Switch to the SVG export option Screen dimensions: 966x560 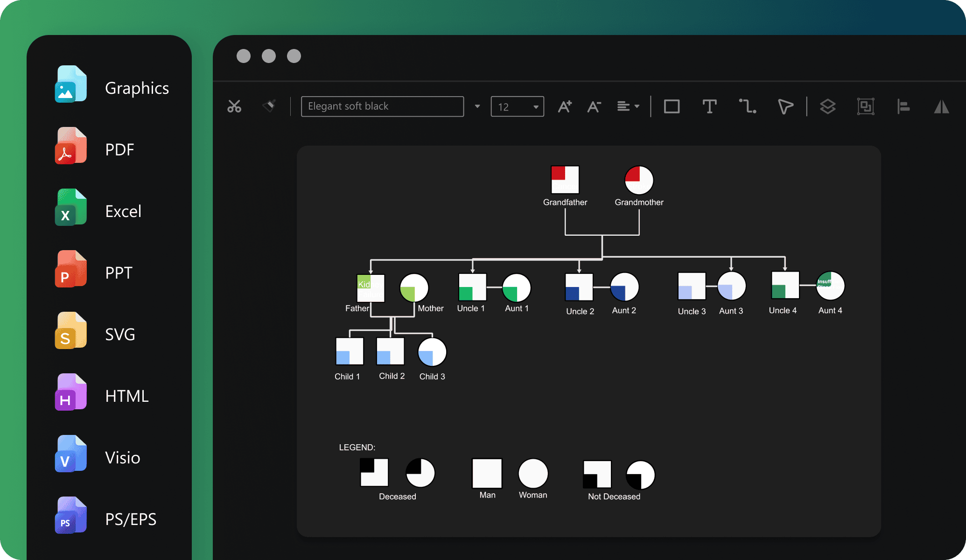click(x=119, y=334)
